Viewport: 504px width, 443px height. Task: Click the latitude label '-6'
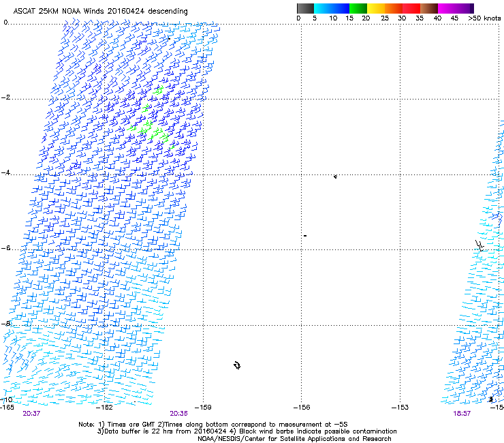pyautogui.click(x=5, y=248)
